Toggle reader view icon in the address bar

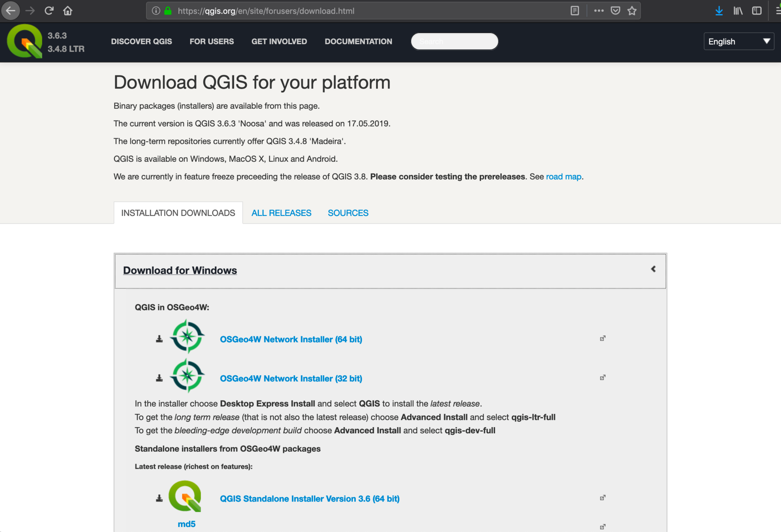click(575, 11)
